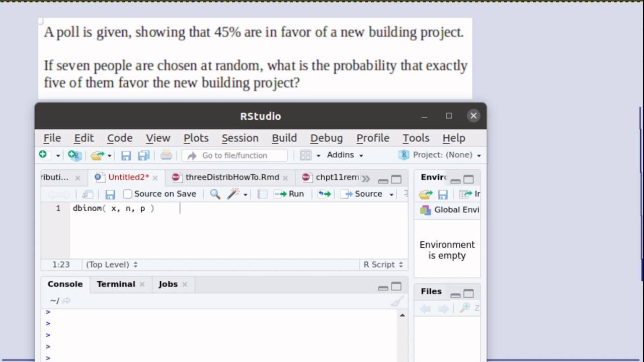Click the Save All documents icon
The height and width of the screenshot is (362, 644).
tap(143, 155)
